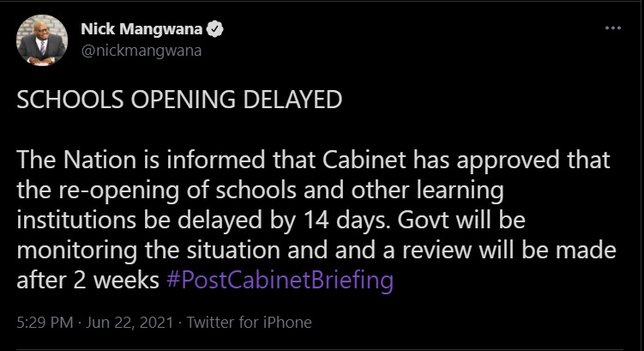This screenshot has height=351, width=644.
Task: Click the SCHOOLS OPENING DELAYED headline
Action: [178, 100]
